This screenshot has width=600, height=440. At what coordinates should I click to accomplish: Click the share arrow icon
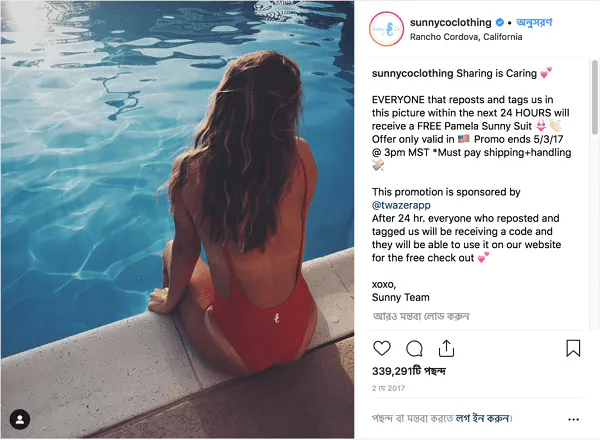click(x=446, y=348)
